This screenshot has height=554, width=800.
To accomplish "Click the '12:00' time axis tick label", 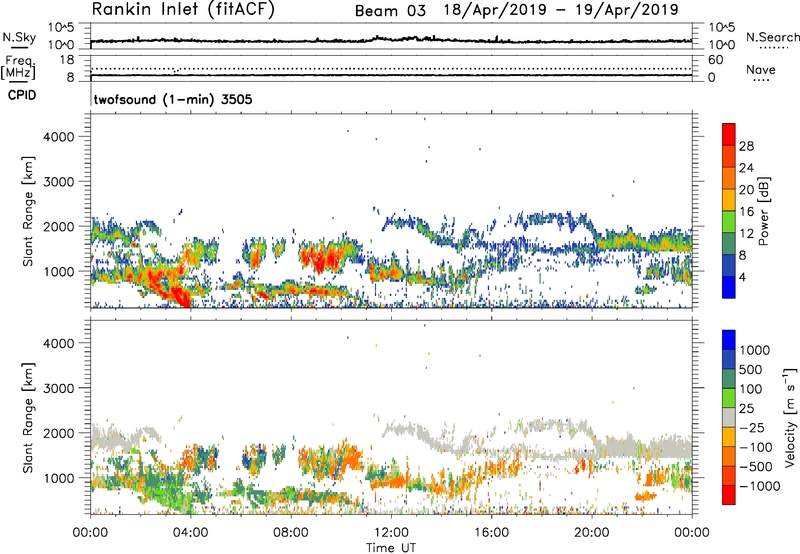I will coord(391,533).
